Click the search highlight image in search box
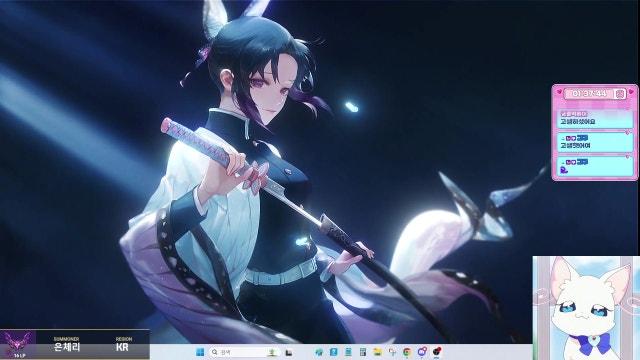The height and width of the screenshot is (360, 640). point(272,352)
